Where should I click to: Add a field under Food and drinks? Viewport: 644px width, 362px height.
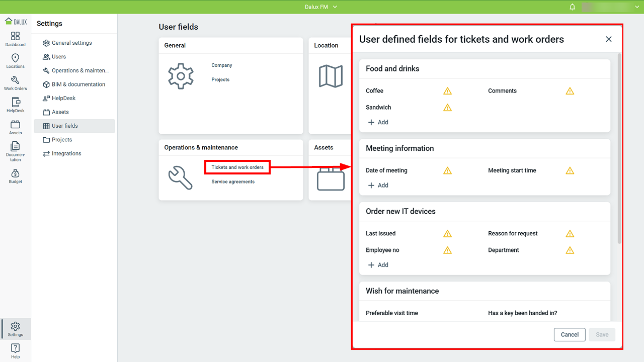point(378,122)
